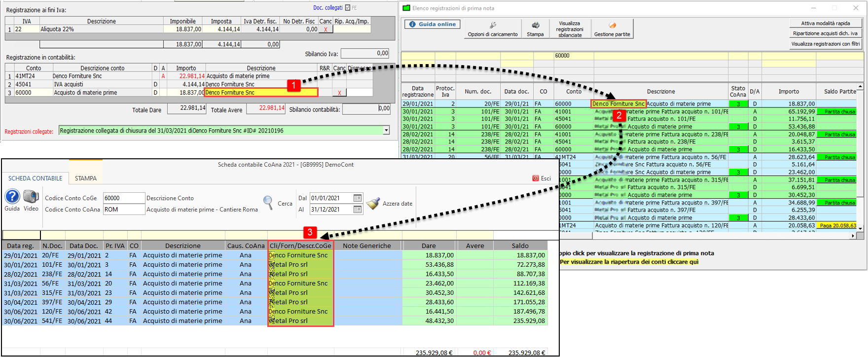
Task: Open the Guida help icon in Scheda contabile
Action: tap(12, 196)
